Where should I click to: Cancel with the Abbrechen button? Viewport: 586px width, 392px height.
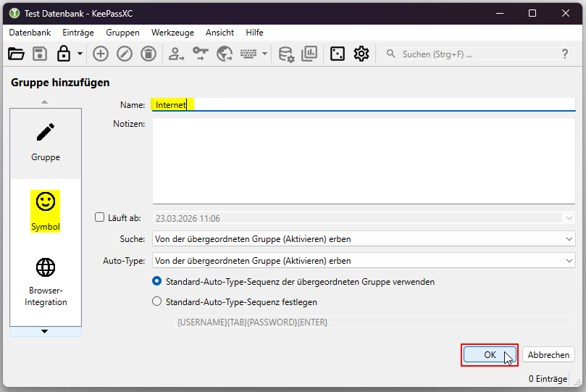(548, 354)
